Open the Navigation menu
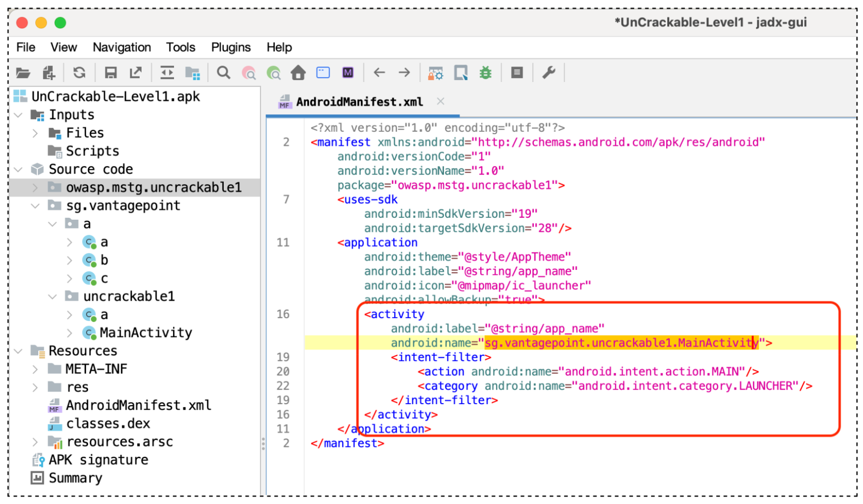This screenshot has height=504, width=863. coord(122,47)
